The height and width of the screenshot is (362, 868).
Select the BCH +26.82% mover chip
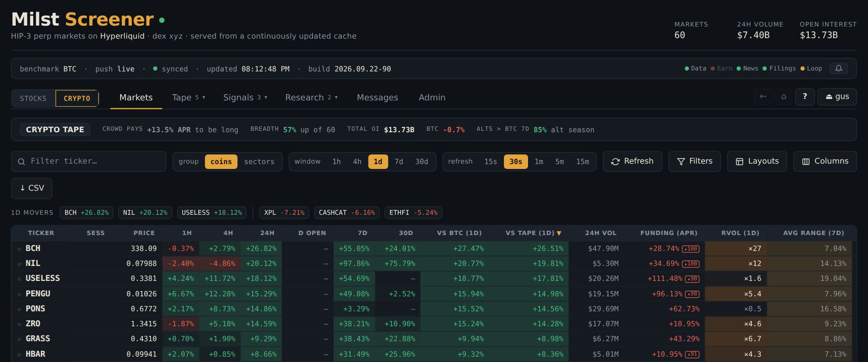tap(86, 213)
